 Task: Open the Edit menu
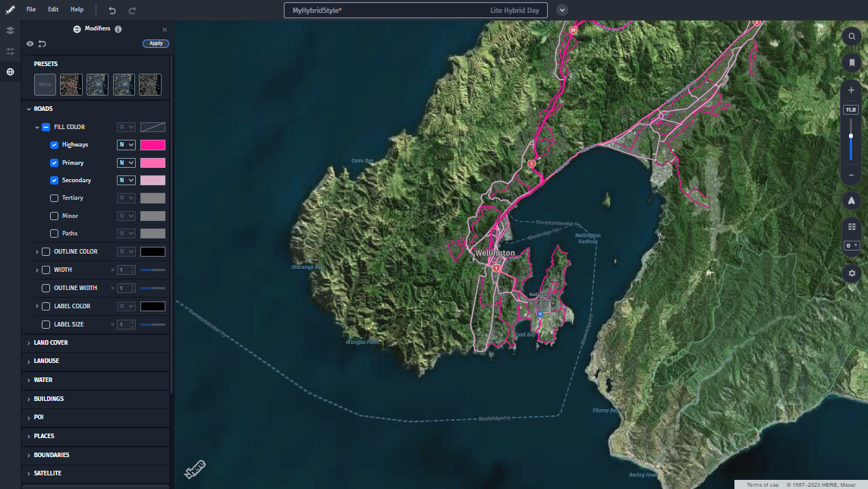point(53,9)
